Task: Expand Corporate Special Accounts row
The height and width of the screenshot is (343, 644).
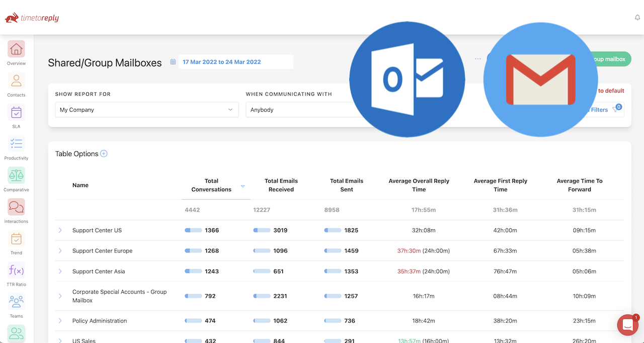Action: (x=60, y=296)
